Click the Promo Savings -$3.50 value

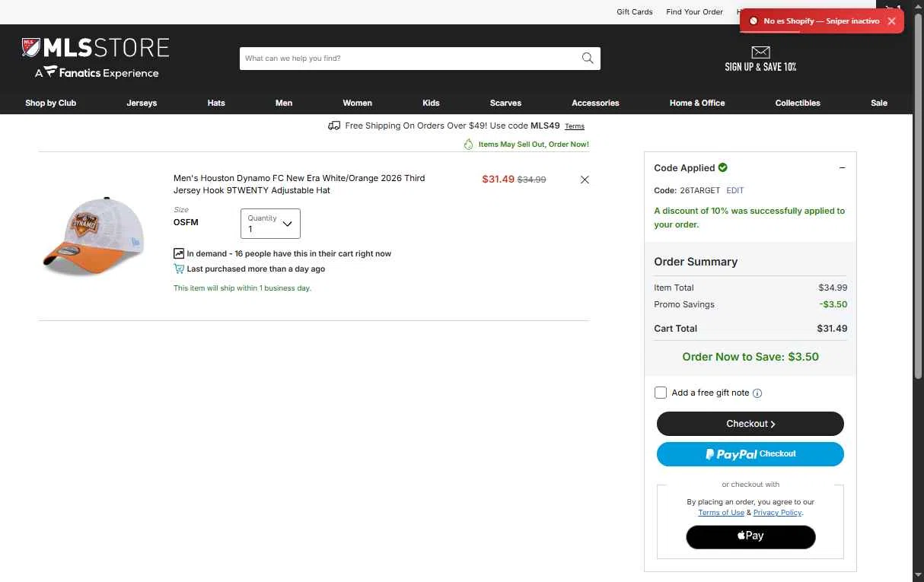(x=833, y=304)
